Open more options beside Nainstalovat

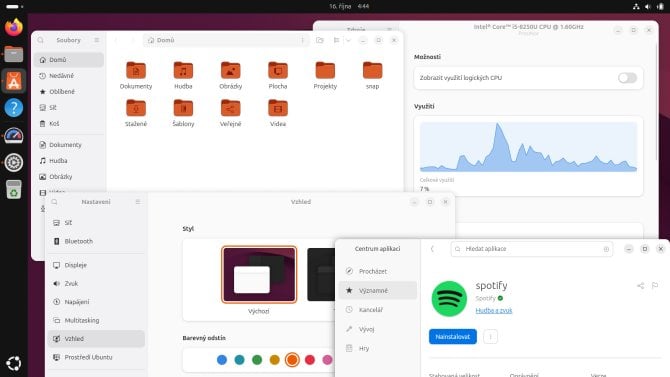(491, 337)
